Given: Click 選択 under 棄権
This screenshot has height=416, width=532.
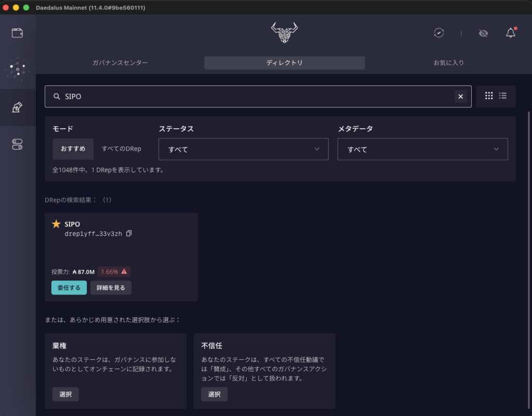Looking at the screenshot, I should click(x=65, y=394).
